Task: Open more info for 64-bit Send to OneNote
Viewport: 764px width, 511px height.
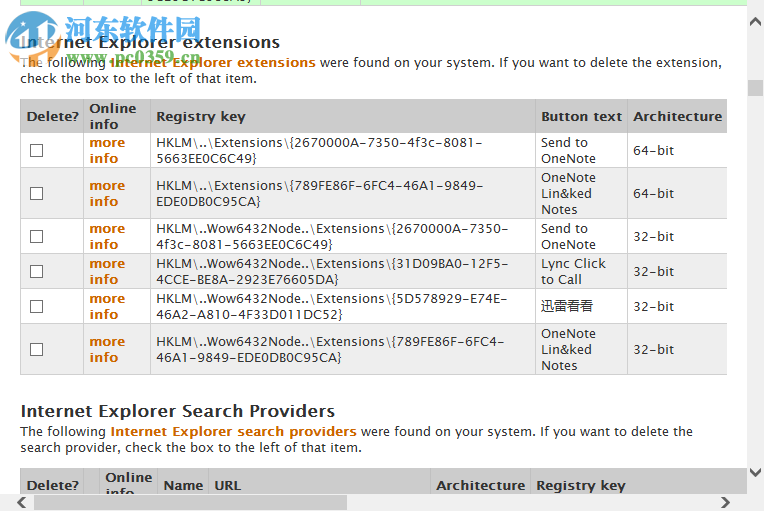Action: pyautogui.click(x=107, y=151)
